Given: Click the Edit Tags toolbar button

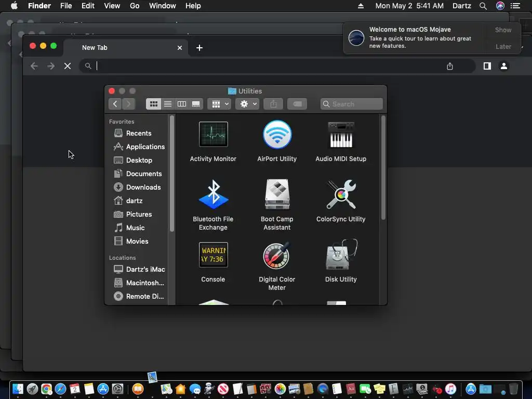Looking at the screenshot, I should click(297, 104).
